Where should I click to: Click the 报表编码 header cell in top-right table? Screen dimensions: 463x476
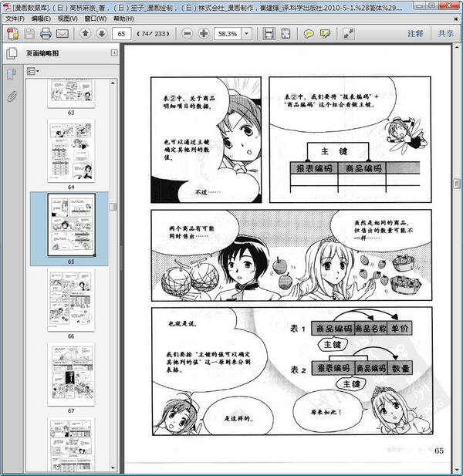(314, 168)
